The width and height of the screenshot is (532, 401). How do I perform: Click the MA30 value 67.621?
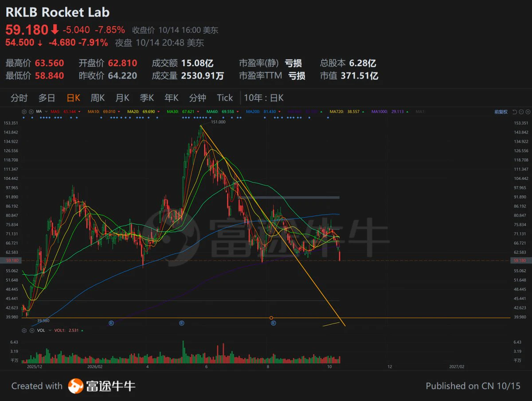[189, 112]
